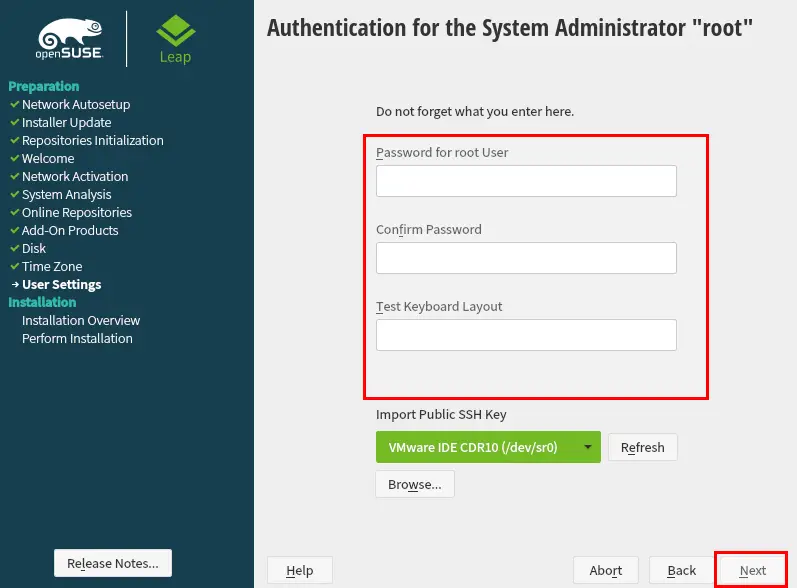
Task: Select Disk step in sidebar
Action: pos(34,249)
